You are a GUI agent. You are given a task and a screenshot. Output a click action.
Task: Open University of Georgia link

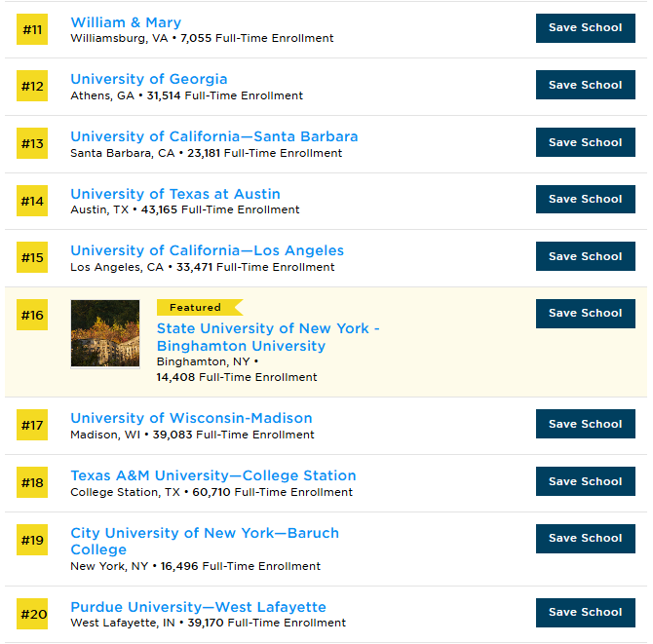coord(149,79)
